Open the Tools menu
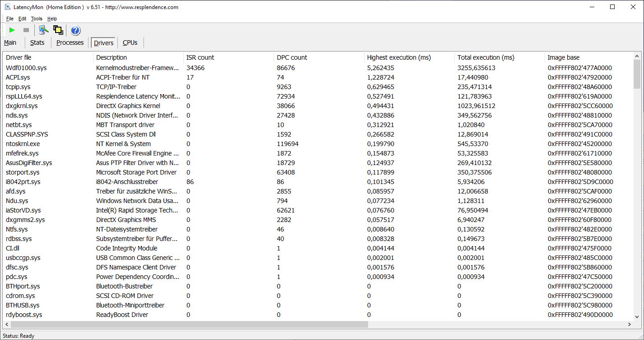Image resolution: width=644 pixels, height=340 pixels. [37, 19]
